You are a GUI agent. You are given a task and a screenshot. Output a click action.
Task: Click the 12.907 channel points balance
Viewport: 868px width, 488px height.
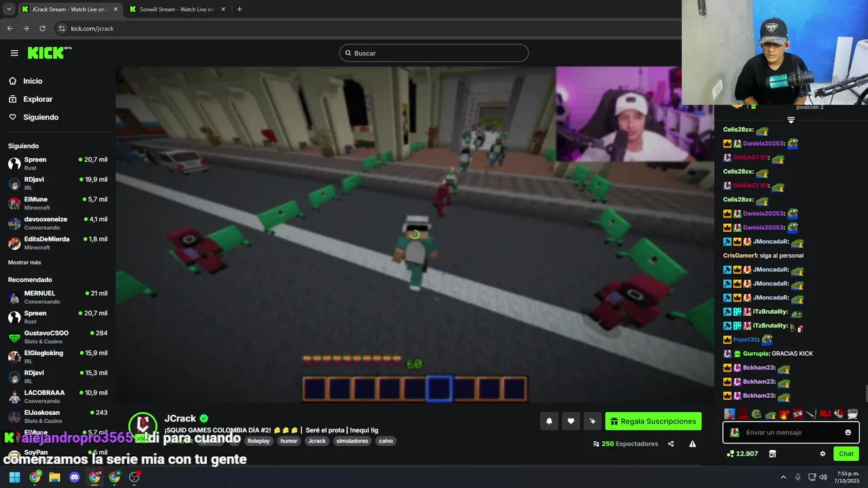742,454
